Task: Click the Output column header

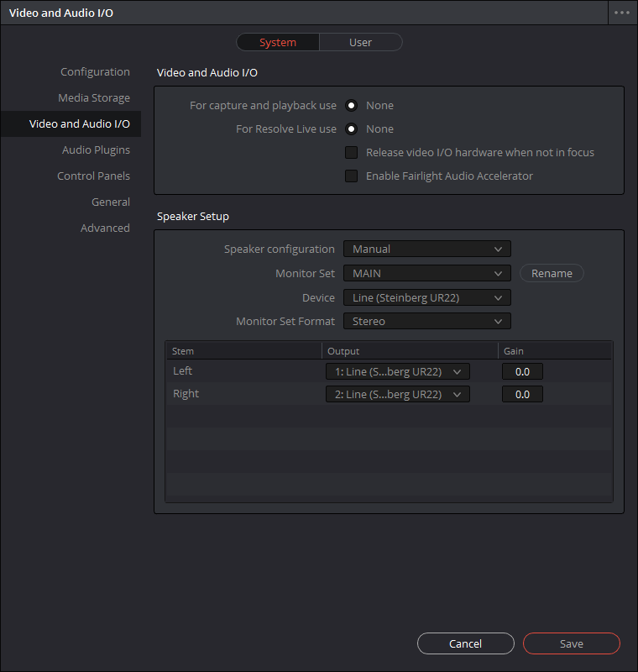Action: pyautogui.click(x=410, y=351)
